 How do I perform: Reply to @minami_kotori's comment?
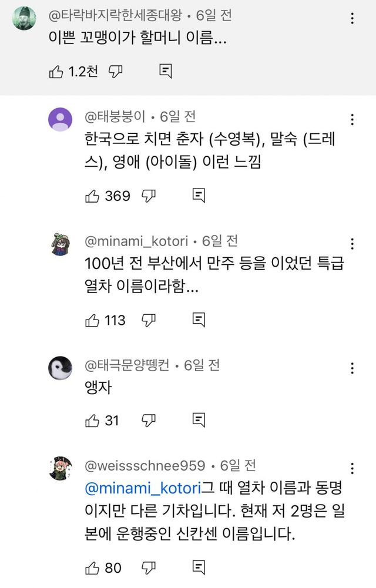199,320
